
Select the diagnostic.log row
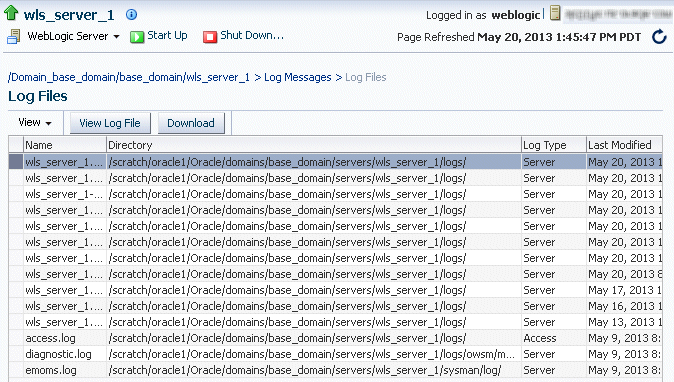pyautogui.click(x=335, y=354)
